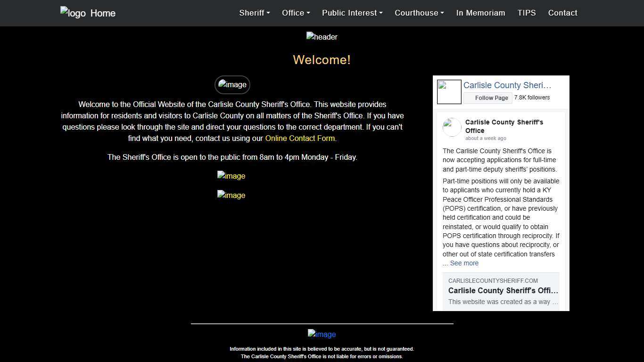Open the Sheriff dropdown menu

pyautogui.click(x=254, y=13)
